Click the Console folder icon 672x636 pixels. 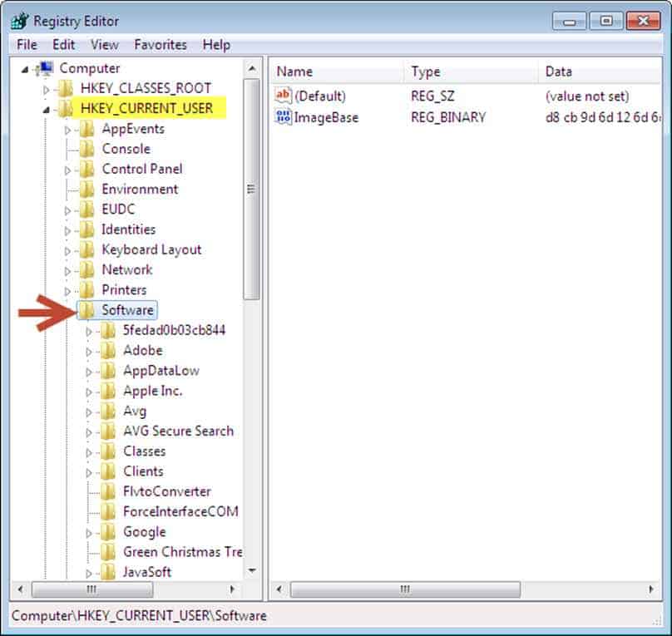86,149
